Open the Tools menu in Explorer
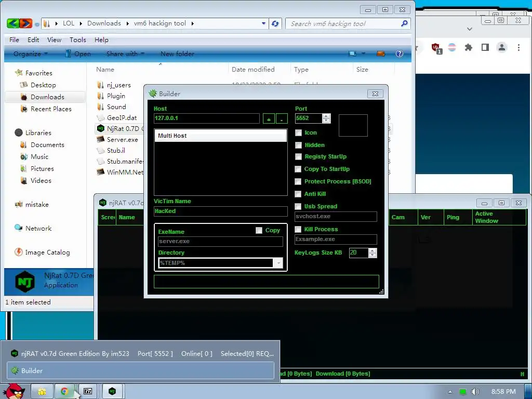This screenshot has width=532, height=399. [78, 39]
